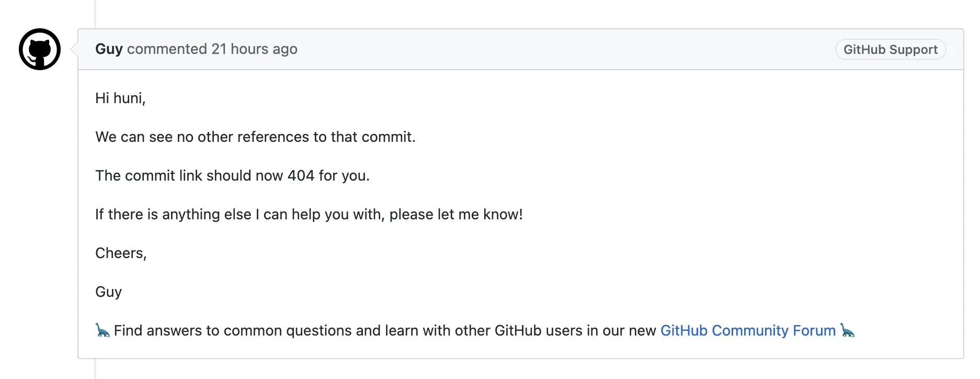This screenshot has height=379, width=980.
Task: Click the Guy signature below "Cheers,"
Action: click(x=108, y=292)
